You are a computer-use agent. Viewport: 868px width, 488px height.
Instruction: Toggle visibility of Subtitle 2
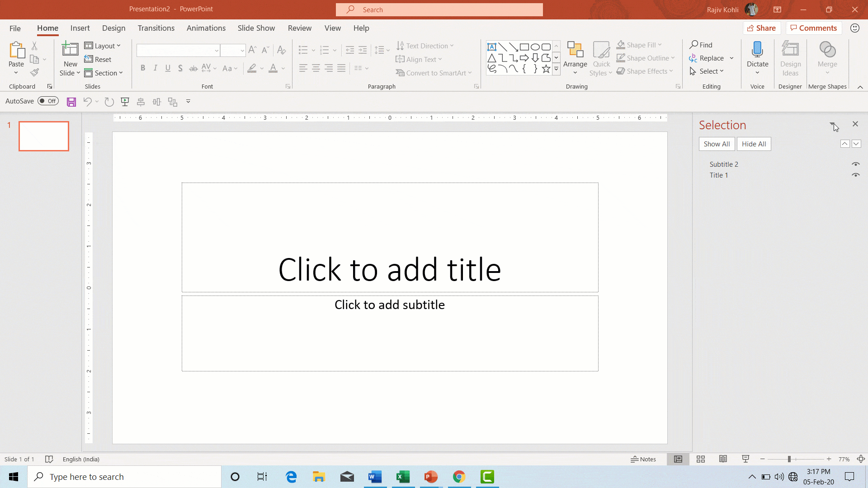856,164
